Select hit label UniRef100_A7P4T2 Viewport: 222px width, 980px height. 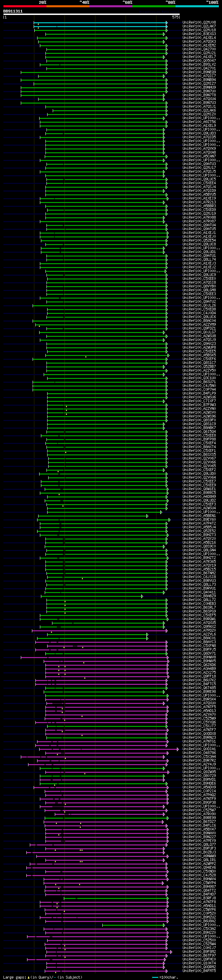[x=199, y=524]
